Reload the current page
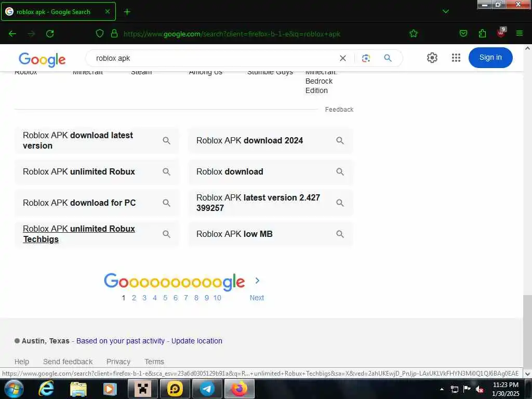This screenshot has width=532, height=399. pyautogui.click(x=50, y=34)
